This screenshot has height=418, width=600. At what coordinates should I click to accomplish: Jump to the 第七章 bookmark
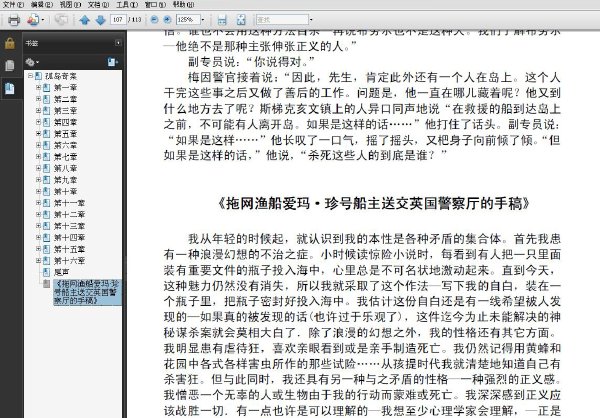pyautogui.click(x=65, y=157)
